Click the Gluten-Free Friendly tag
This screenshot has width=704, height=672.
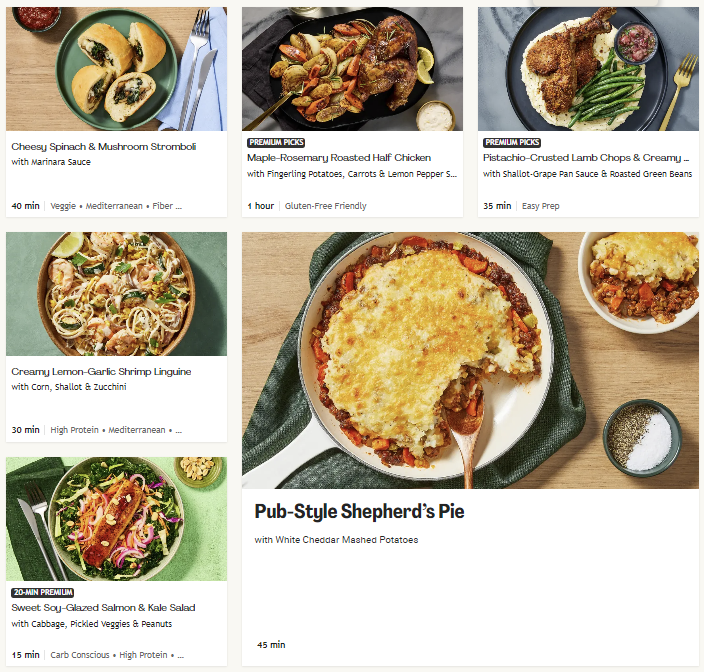coord(326,206)
